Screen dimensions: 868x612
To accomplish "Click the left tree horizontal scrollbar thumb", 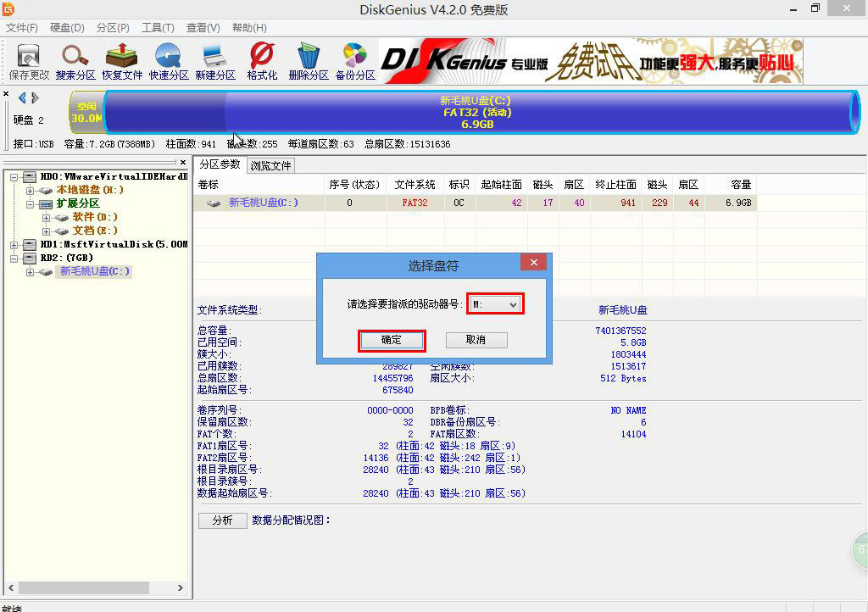I will click(x=84, y=587).
